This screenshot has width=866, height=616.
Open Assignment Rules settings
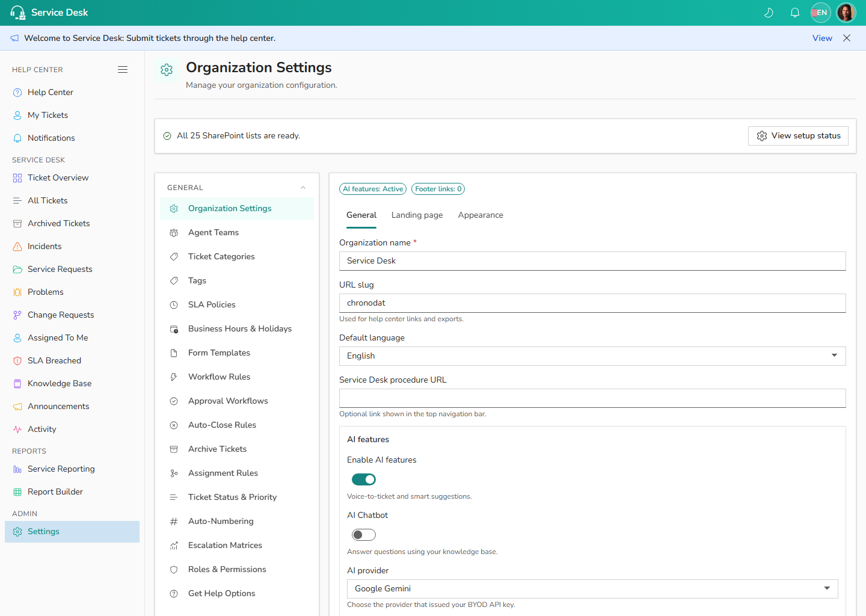click(x=237, y=473)
